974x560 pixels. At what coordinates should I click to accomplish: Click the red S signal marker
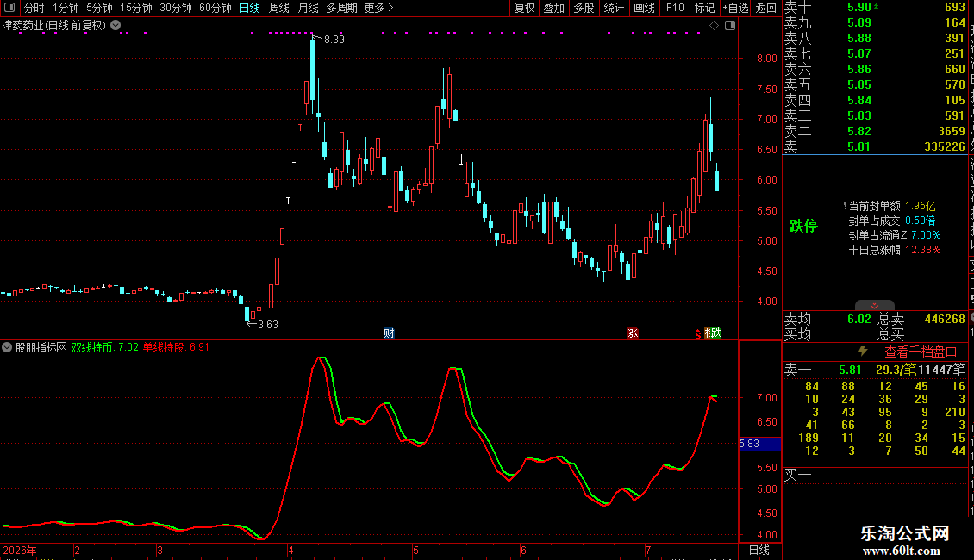(x=697, y=334)
